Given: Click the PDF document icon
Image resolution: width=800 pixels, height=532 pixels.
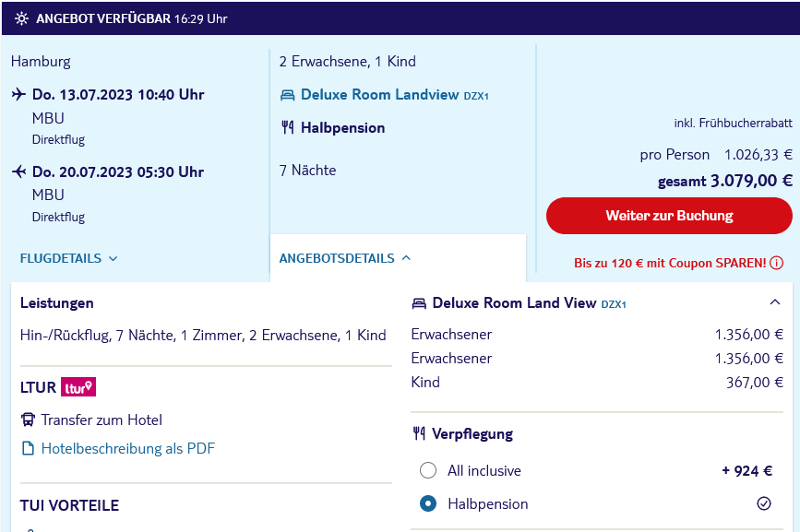Looking at the screenshot, I should click(28, 448).
